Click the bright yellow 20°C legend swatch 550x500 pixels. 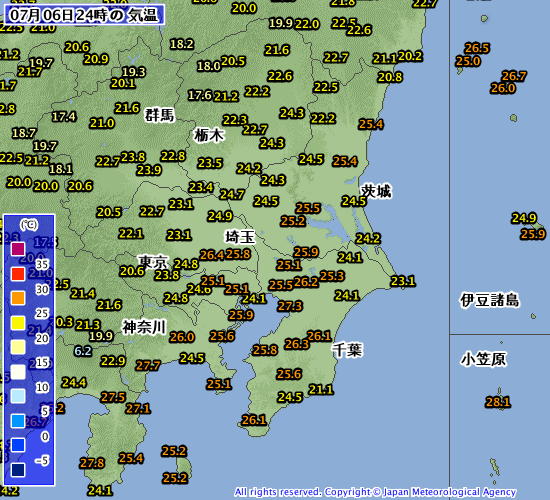[18, 322]
